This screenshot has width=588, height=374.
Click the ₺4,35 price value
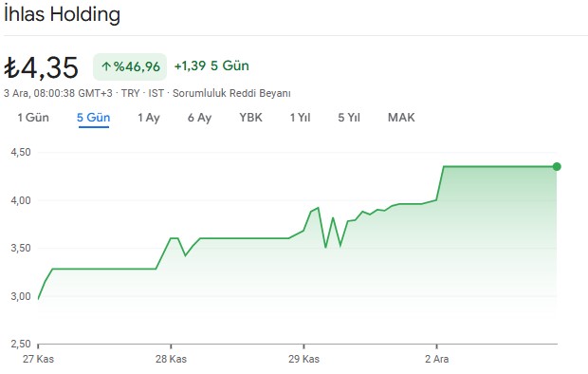coord(41,68)
